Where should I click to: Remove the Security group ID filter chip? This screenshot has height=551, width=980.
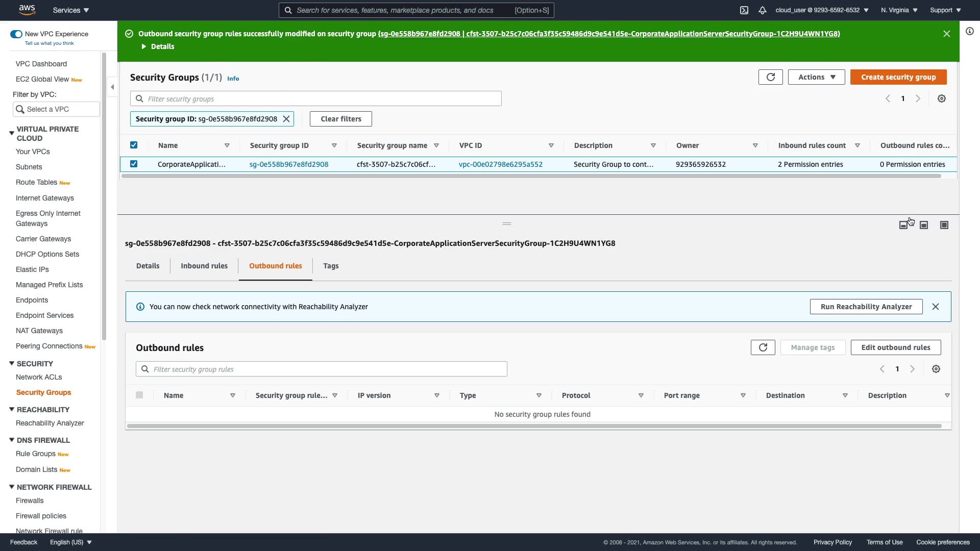coord(286,119)
